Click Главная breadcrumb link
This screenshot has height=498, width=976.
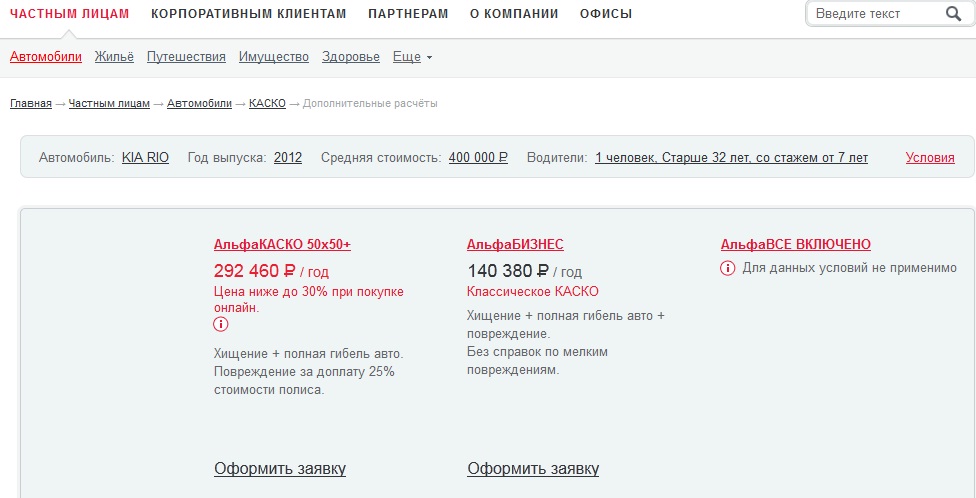pos(30,103)
